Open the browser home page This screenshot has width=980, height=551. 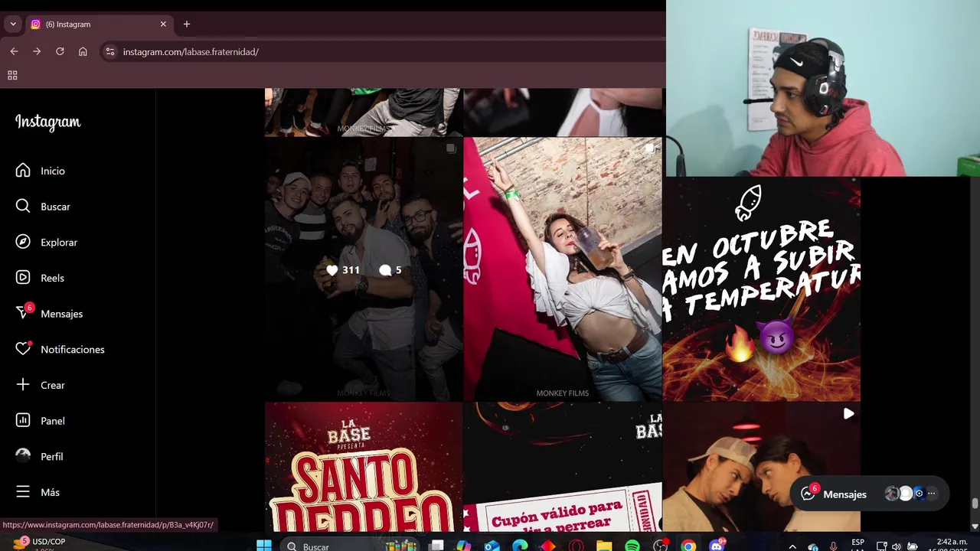[83, 51]
